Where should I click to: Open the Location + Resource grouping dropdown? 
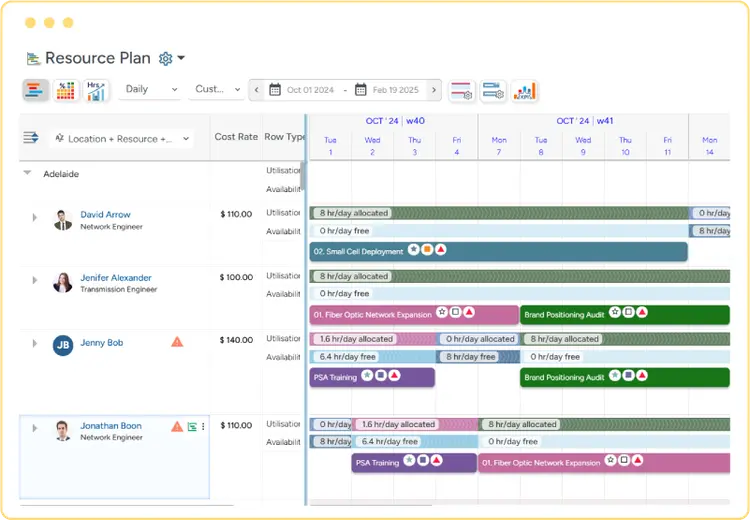coord(122,139)
